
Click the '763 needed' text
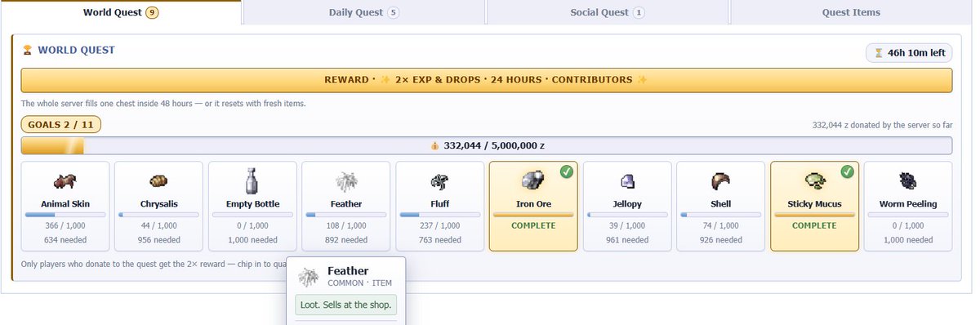[440, 240]
